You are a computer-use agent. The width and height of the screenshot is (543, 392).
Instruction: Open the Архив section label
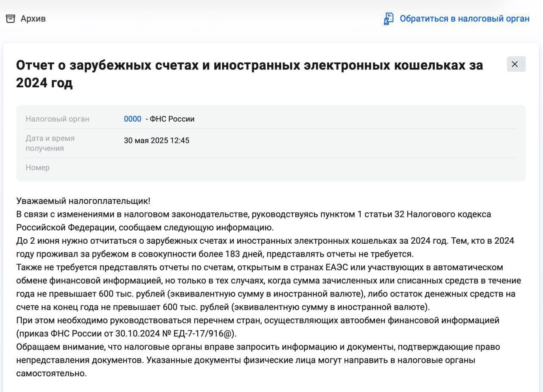tap(33, 19)
